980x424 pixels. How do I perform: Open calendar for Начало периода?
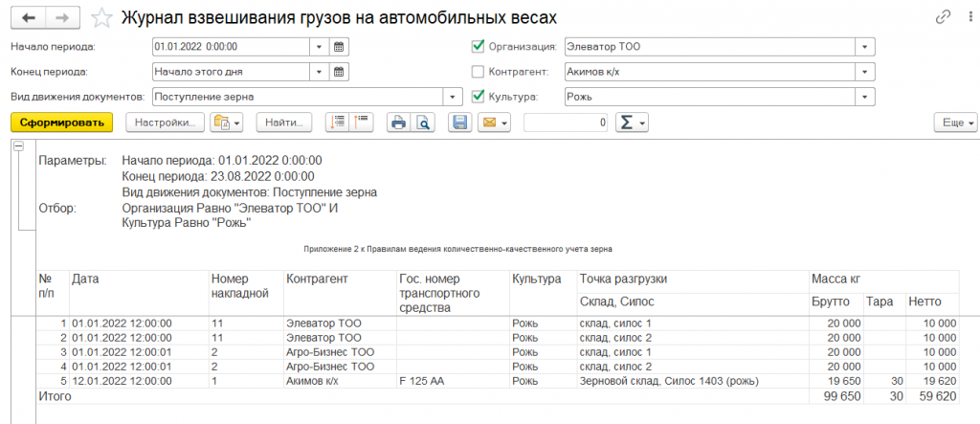click(337, 46)
